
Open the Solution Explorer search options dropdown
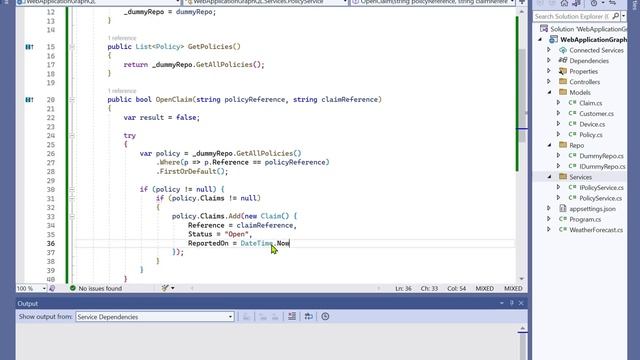click(623, 16)
